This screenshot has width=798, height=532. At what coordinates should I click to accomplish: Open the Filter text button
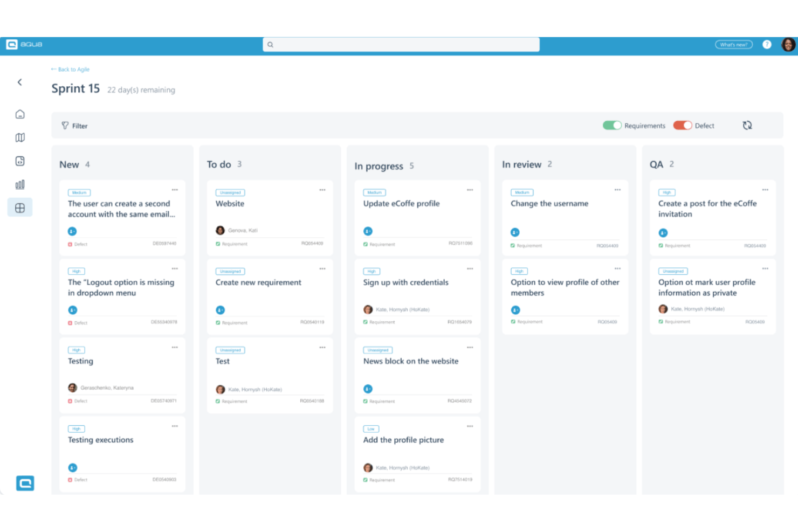tap(80, 126)
